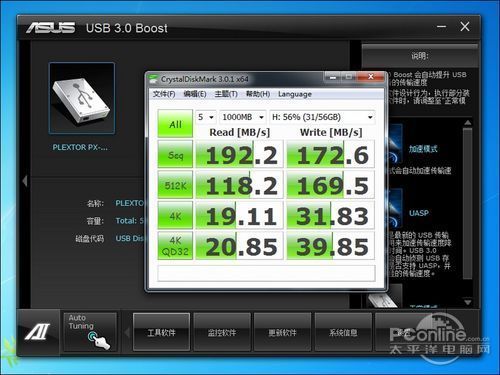Open the Language menu
The width and height of the screenshot is (500, 375).
(295, 94)
